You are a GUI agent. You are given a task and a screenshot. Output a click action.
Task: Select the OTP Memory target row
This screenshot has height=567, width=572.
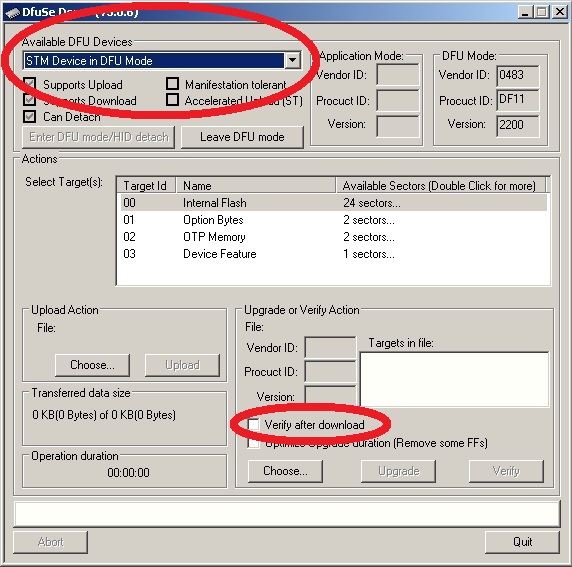pos(333,237)
